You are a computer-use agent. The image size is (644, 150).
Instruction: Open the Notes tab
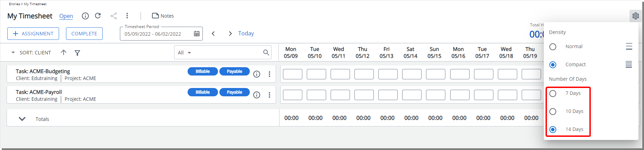pos(163,16)
